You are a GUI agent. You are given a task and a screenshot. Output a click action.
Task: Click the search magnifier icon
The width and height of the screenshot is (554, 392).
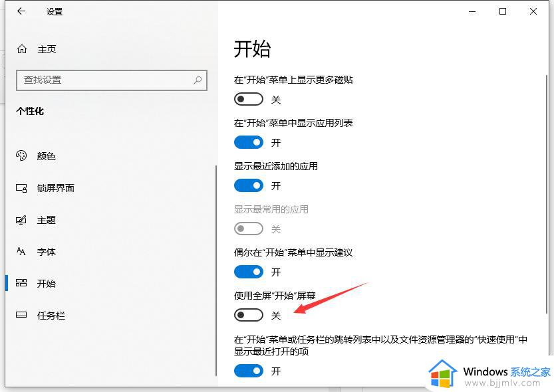coord(198,80)
